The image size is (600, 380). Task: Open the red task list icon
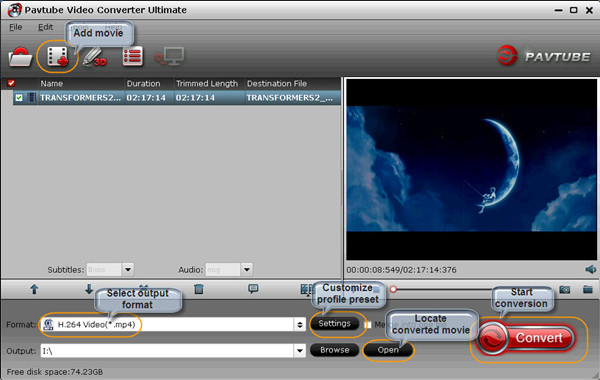point(133,56)
